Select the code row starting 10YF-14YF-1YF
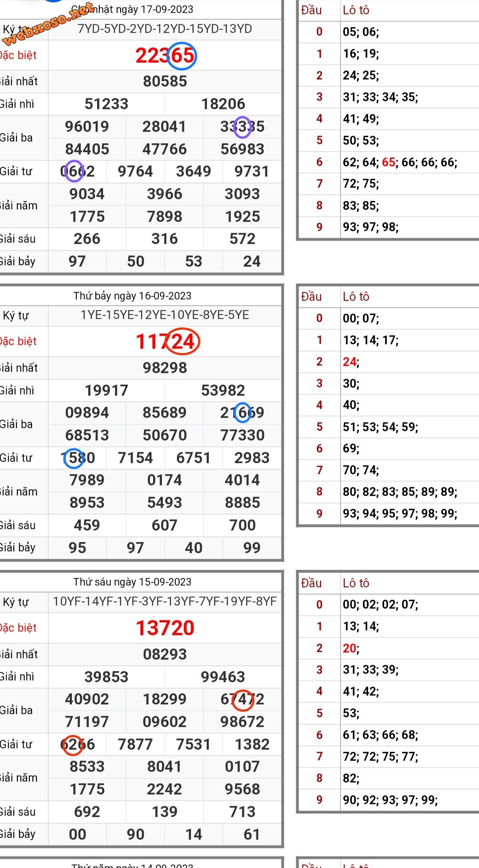Screen dimensions: 479x868 [x=165, y=601]
